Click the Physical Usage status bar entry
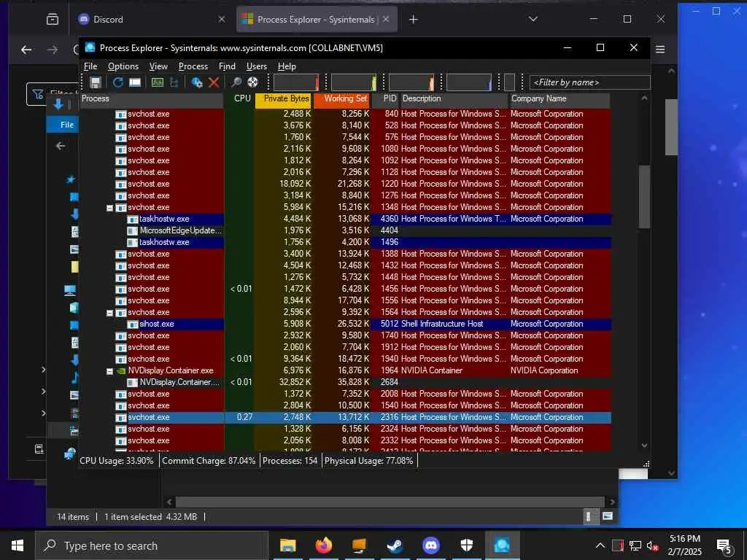Screen dimensions: 747x560 pyautogui.click(x=368, y=461)
